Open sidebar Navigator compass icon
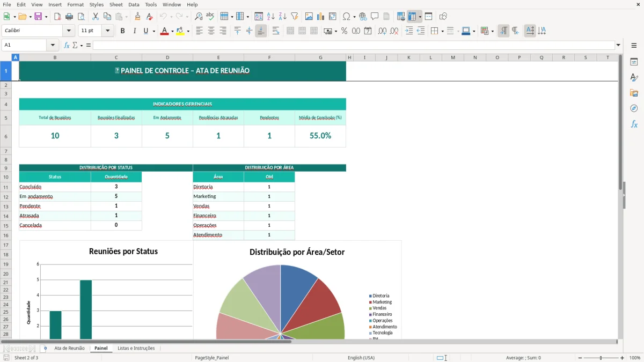The width and height of the screenshot is (644, 362). [634, 108]
